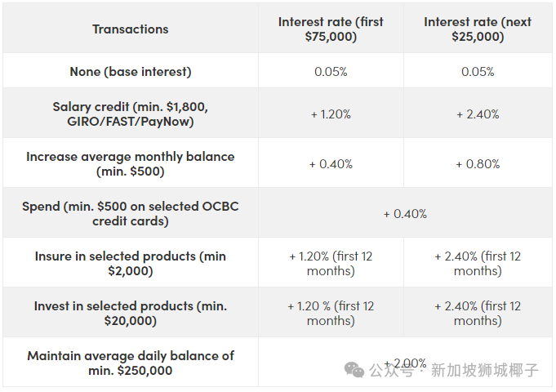
Task: Click "Maintain average daily balance" row label
Action: [131, 363]
